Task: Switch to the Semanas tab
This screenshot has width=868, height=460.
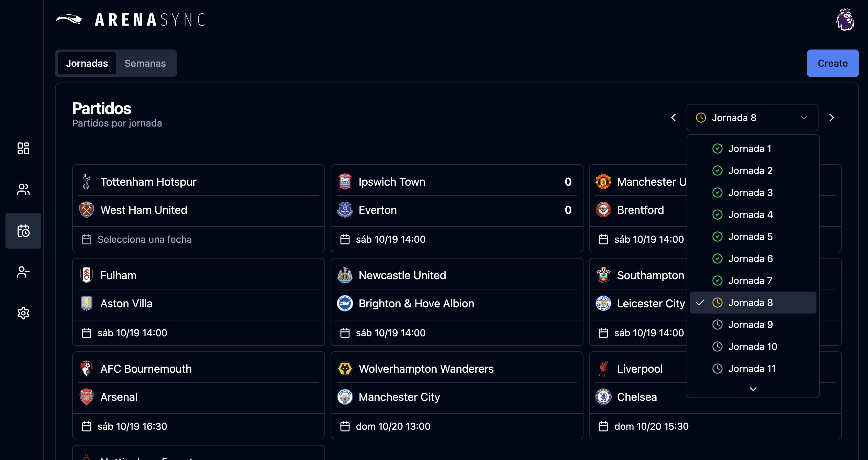Action: pos(145,63)
